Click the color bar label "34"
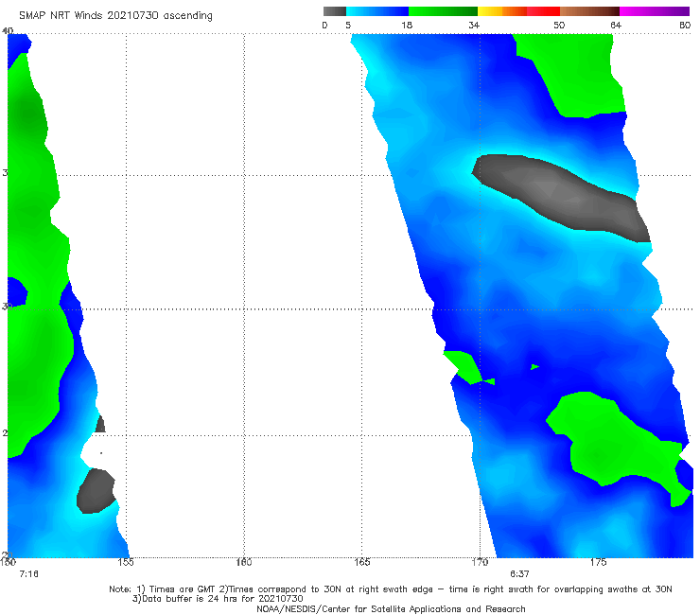The width and height of the screenshot is (700, 615). (x=474, y=26)
